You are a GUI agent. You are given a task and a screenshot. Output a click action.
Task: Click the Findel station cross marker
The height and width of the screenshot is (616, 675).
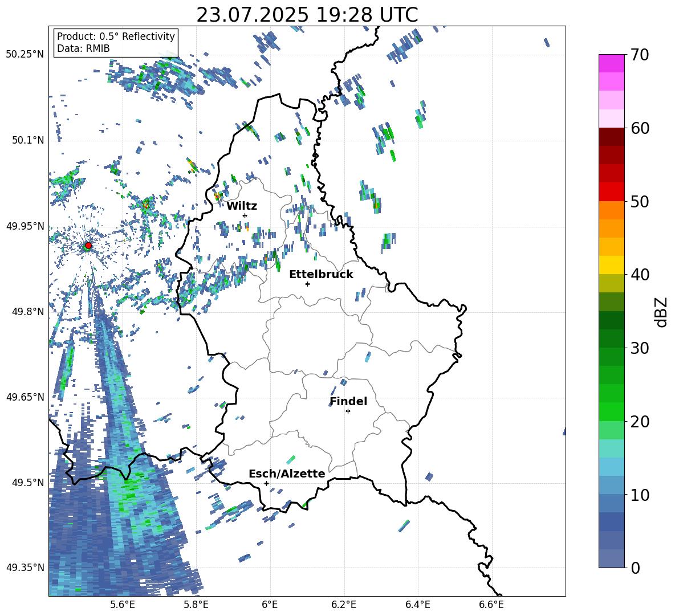(x=348, y=411)
